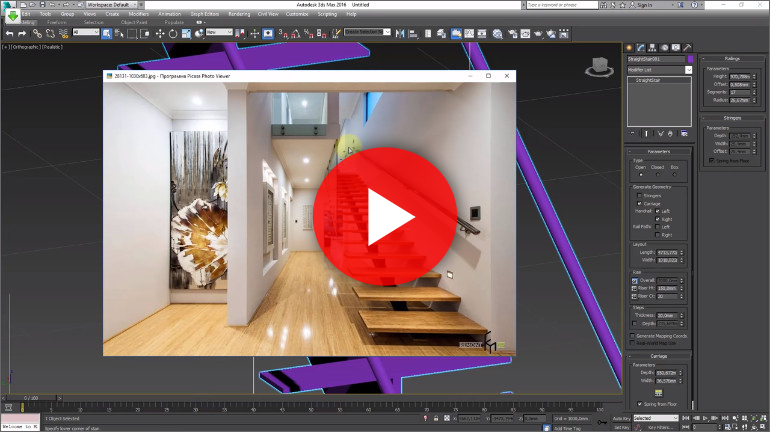
Task: Click the StraightStair001 object name field
Action: pos(656,59)
